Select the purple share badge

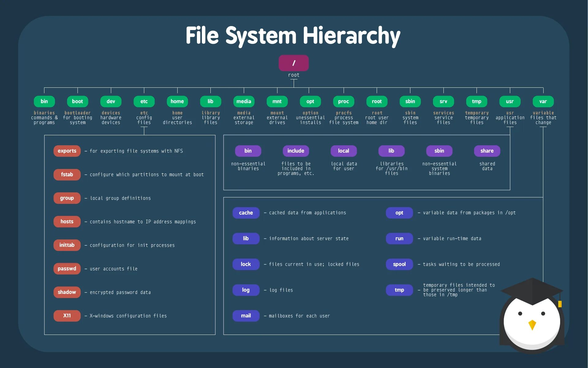(487, 151)
